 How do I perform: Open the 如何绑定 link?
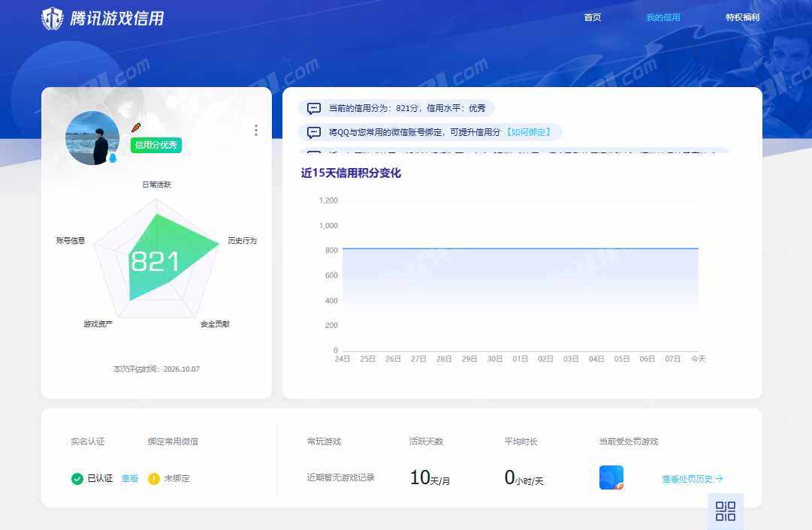[528, 132]
